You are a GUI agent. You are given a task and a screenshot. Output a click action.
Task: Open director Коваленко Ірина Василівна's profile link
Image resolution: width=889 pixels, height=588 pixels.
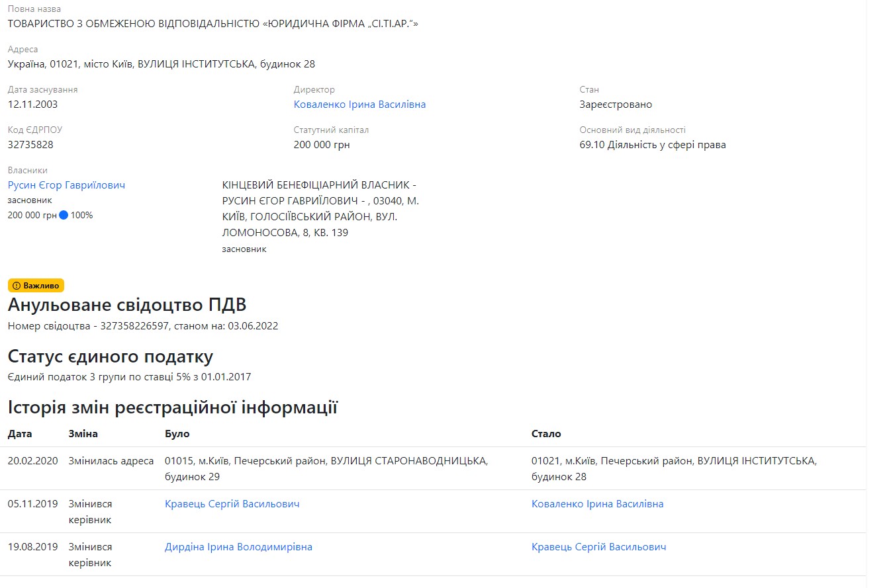coord(359,105)
